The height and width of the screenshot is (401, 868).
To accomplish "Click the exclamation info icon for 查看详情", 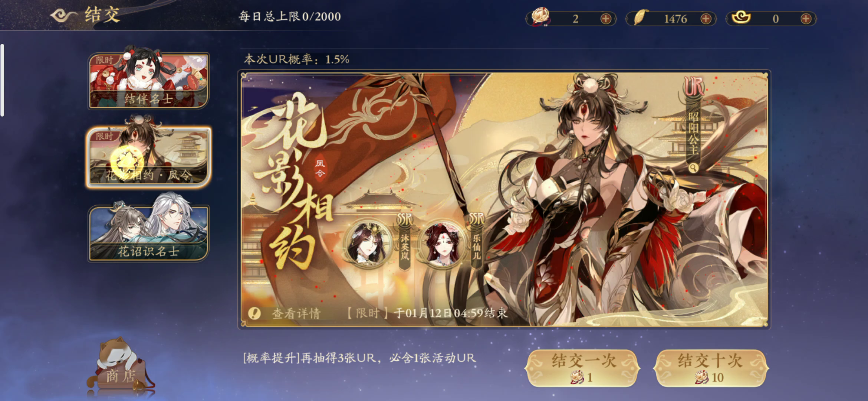I will (x=254, y=313).
